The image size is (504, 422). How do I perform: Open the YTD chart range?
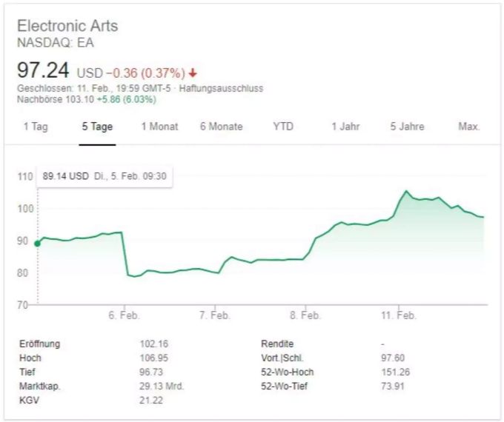click(283, 127)
